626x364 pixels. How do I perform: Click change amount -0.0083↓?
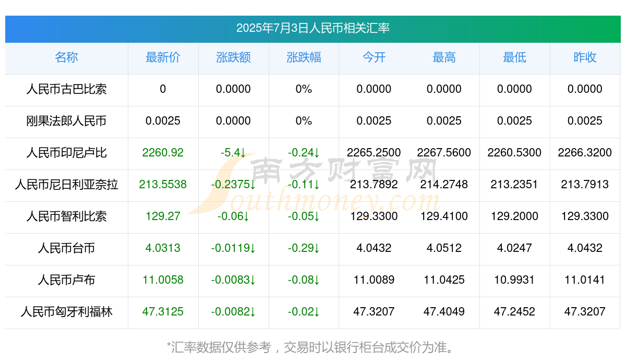coord(233,280)
